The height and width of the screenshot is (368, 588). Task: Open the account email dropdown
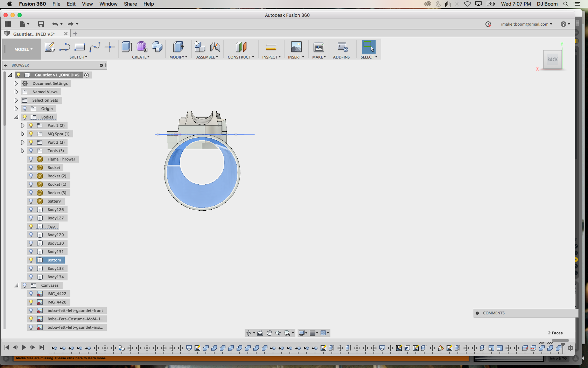tap(526, 24)
